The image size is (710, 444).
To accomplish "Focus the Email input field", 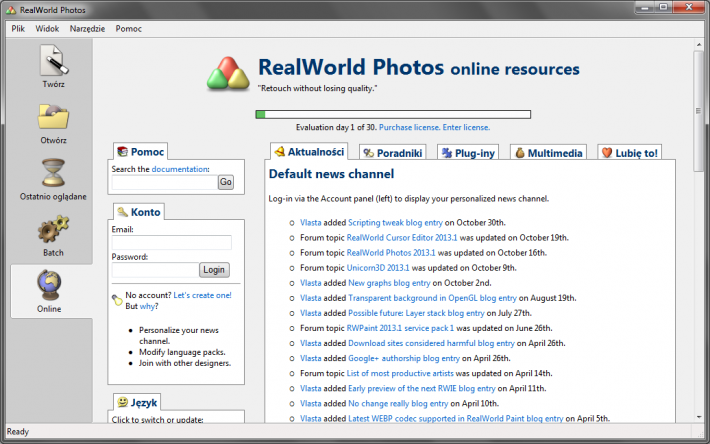I will [x=172, y=242].
